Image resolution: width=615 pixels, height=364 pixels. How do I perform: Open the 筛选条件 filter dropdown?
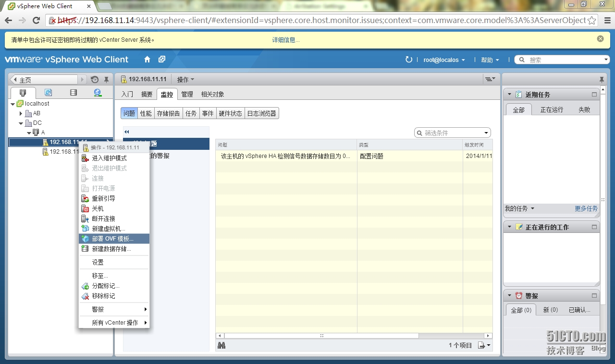pyautogui.click(x=487, y=133)
